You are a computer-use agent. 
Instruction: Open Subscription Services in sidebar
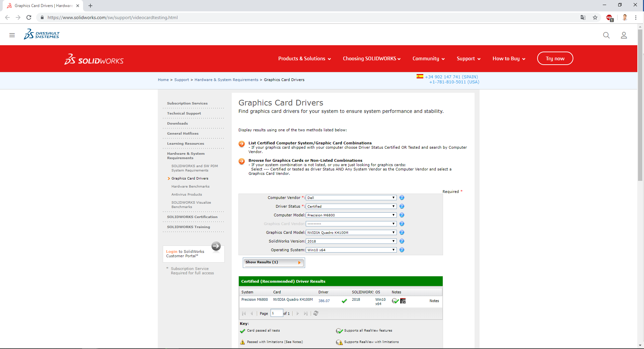(187, 103)
